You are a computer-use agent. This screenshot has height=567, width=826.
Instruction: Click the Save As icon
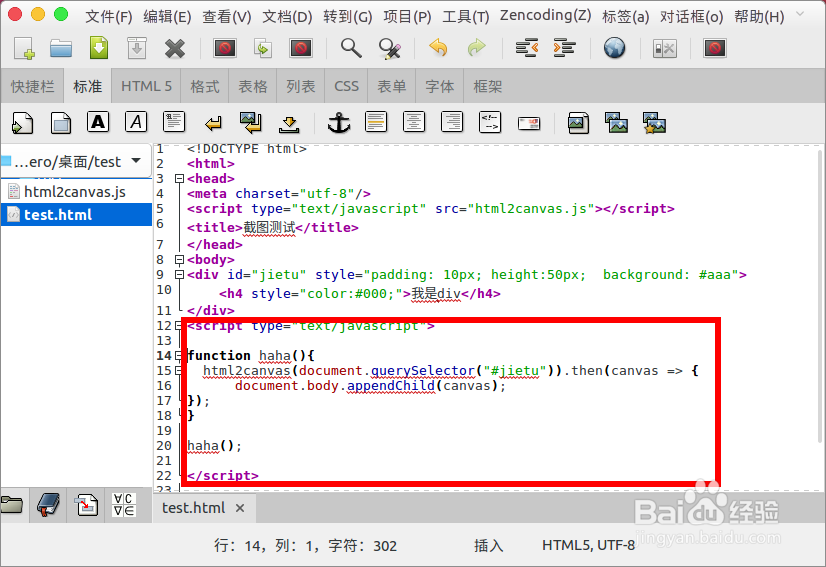(x=137, y=48)
